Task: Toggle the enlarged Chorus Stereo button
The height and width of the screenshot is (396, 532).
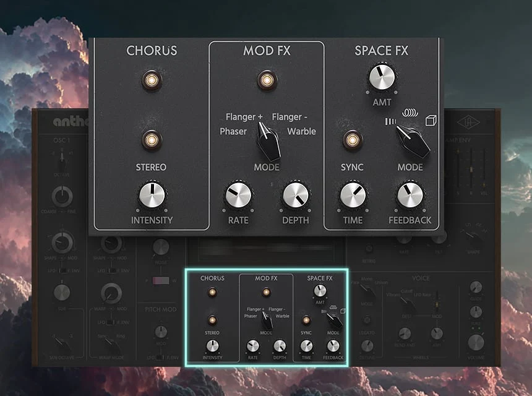Action: click(152, 139)
